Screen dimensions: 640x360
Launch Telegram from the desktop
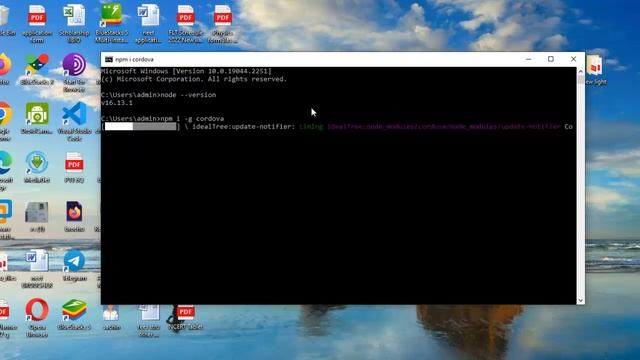(x=74, y=265)
